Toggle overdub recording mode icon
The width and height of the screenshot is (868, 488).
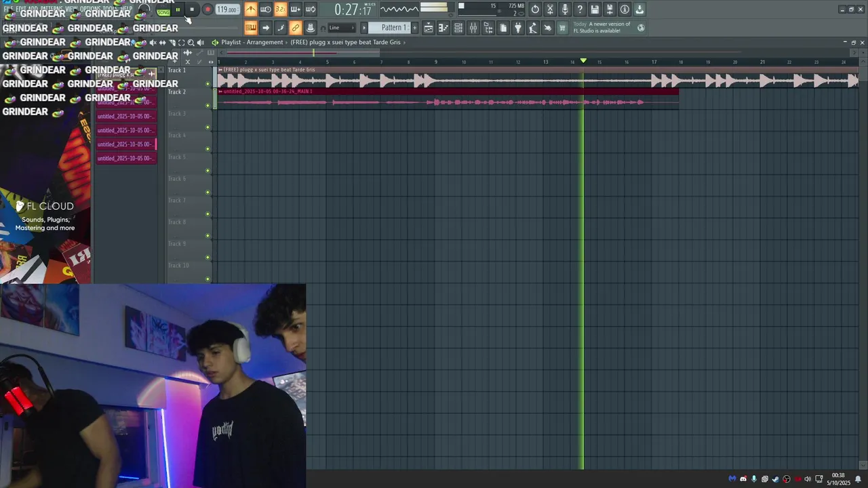(296, 9)
